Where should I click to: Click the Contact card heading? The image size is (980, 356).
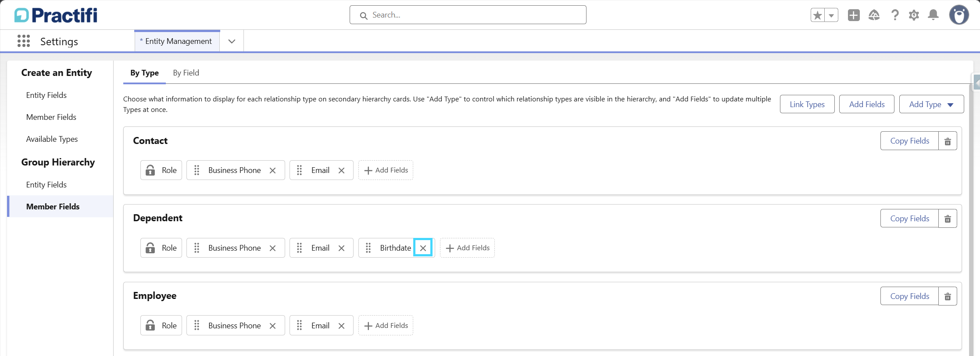[x=150, y=141]
